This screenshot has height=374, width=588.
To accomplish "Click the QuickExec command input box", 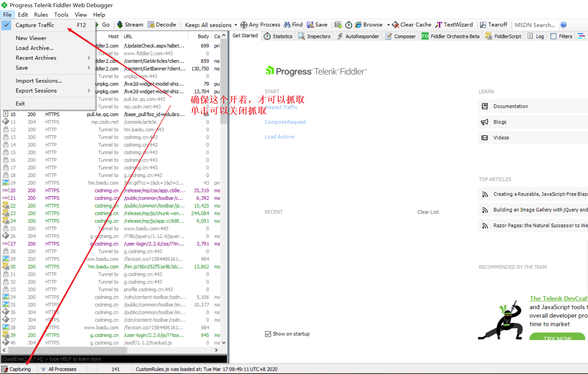I will pyautogui.click(x=114, y=359).
